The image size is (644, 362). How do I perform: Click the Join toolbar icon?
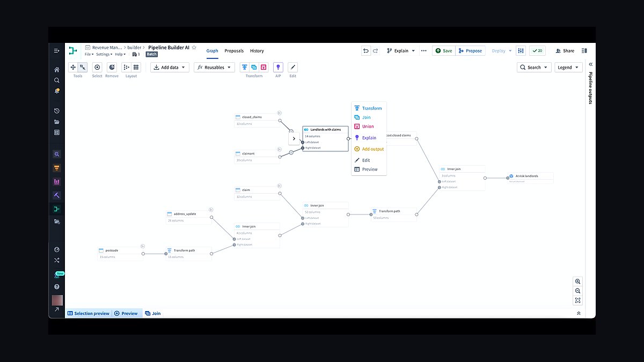(x=254, y=68)
